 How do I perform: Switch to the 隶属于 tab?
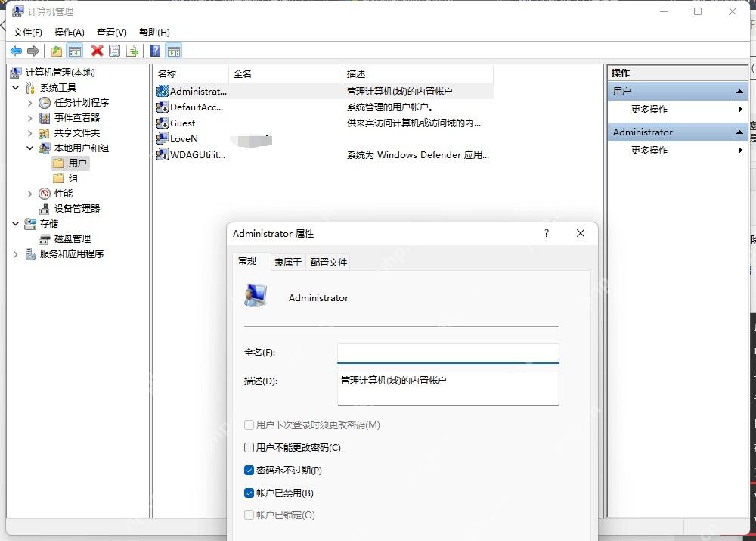288,262
